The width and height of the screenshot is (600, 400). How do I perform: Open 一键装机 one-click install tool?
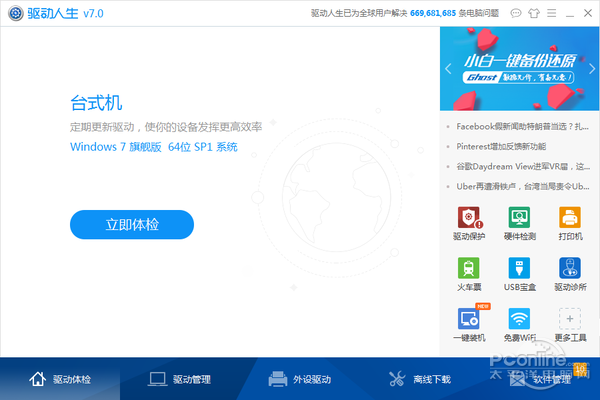[x=469, y=323]
